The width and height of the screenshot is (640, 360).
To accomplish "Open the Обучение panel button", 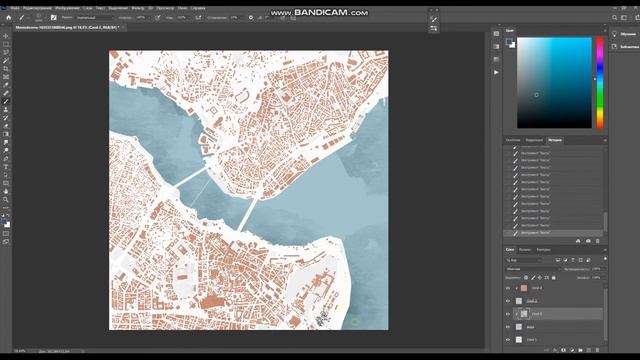I will [x=624, y=34].
